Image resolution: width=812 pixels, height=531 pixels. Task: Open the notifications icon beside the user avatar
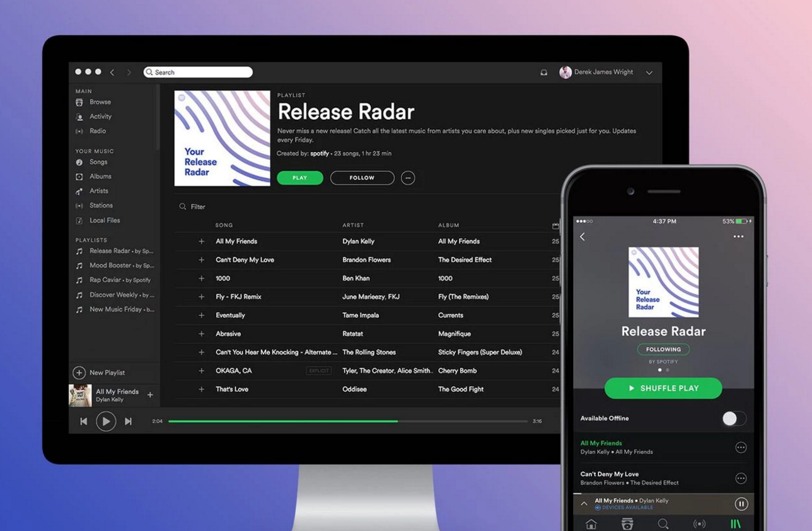tap(543, 73)
